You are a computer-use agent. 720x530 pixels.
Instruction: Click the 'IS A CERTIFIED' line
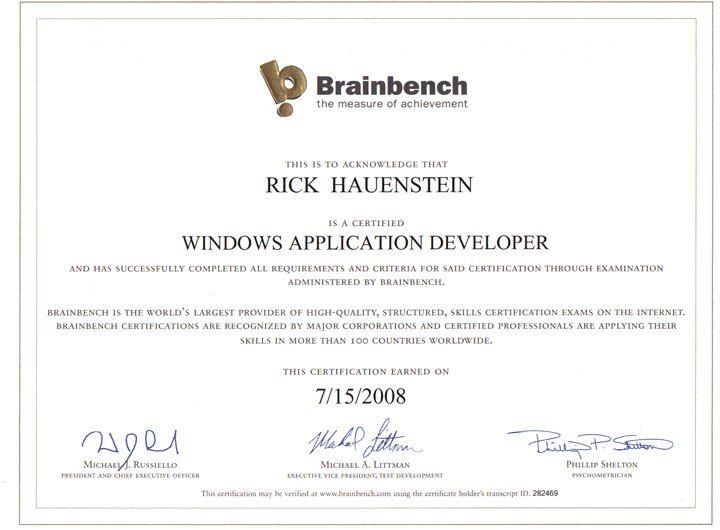pyautogui.click(x=366, y=224)
